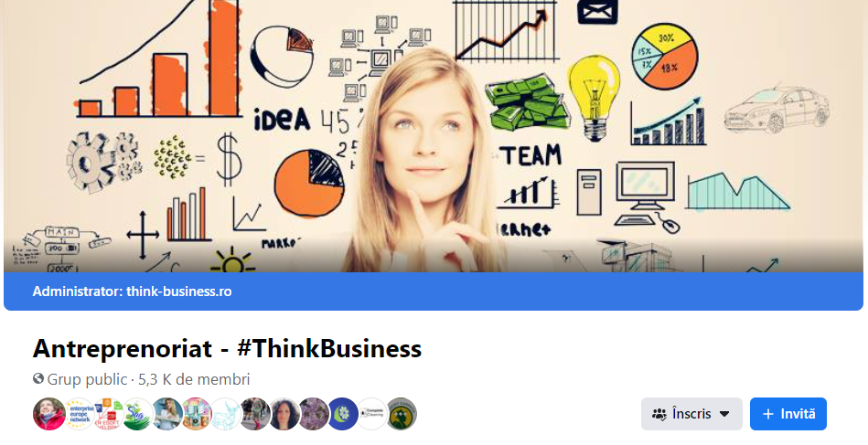868x445 pixels.
Task: Click the Antreprenoriat - #ThinkBusiness group title
Action: 227,349
